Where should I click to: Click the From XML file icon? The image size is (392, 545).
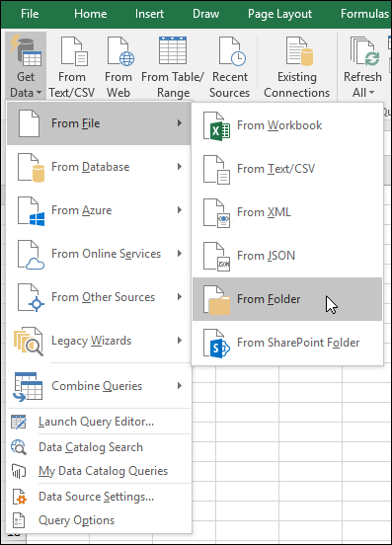click(x=216, y=213)
